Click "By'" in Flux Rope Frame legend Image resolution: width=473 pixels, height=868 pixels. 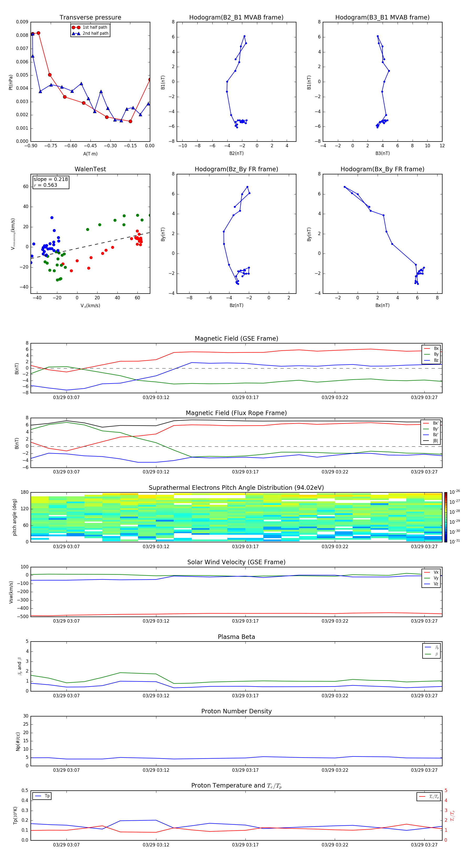click(x=436, y=429)
